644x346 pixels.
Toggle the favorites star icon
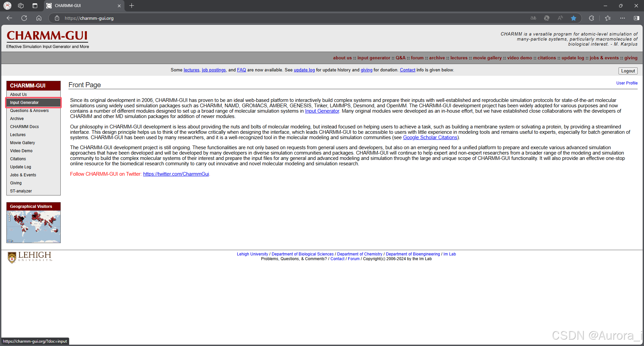pos(574,18)
